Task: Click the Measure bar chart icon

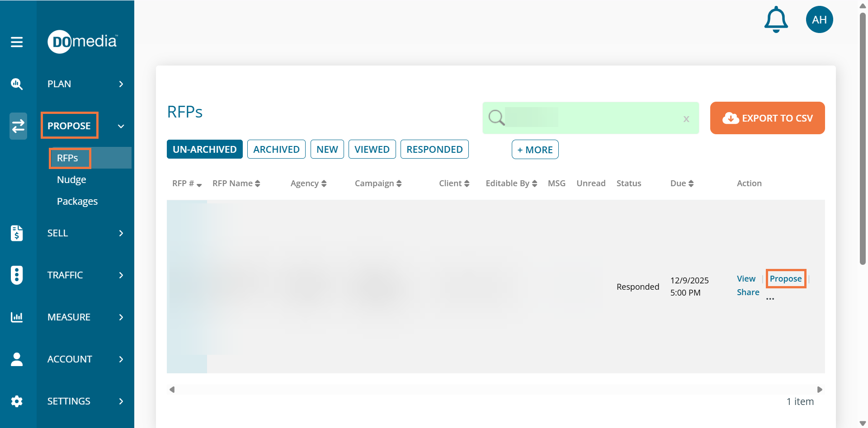Action: point(17,317)
